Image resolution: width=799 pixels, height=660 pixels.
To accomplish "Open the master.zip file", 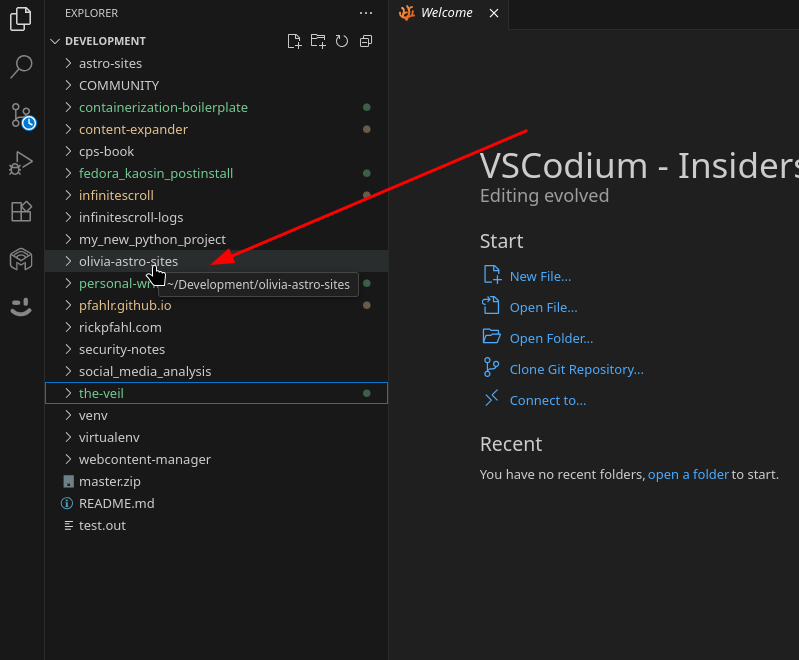I will click(217, 482).
